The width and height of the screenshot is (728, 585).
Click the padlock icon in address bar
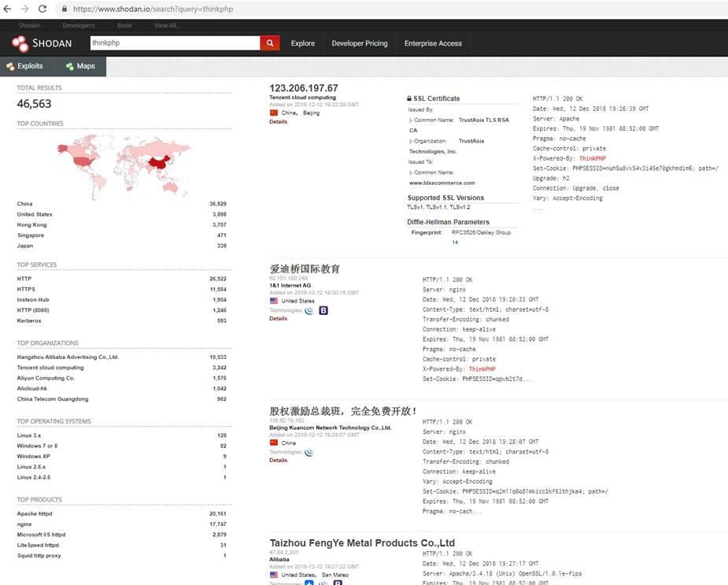65,9
